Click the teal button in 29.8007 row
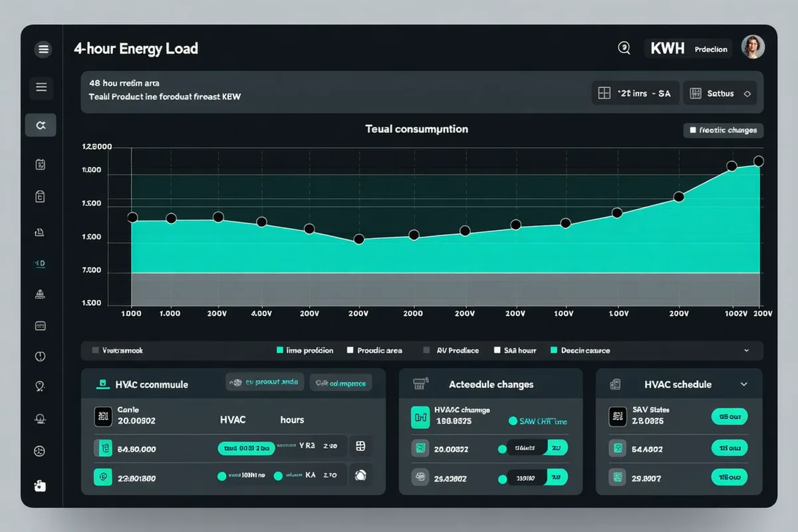The height and width of the screenshot is (532, 798). 730,477
